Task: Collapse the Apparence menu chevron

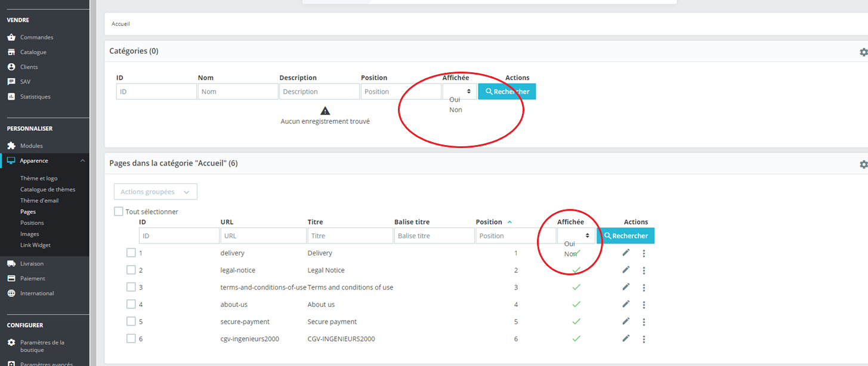Action: (x=82, y=161)
